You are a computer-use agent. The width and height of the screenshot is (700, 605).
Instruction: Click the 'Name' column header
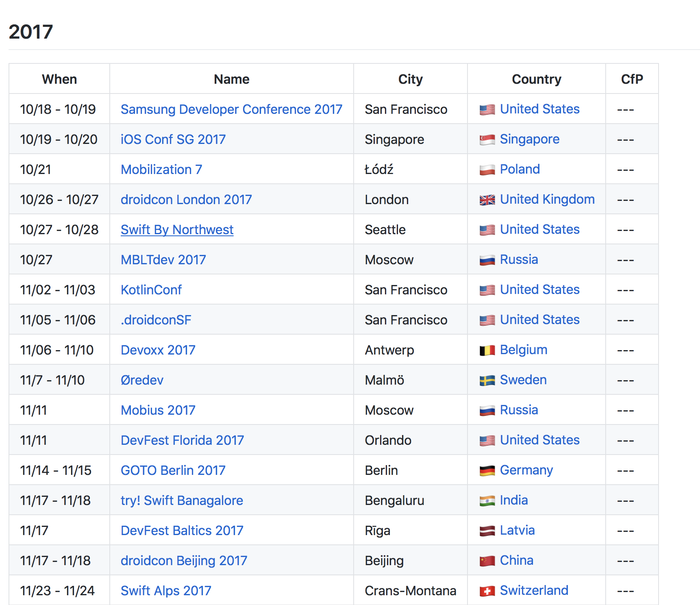tap(232, 79)
